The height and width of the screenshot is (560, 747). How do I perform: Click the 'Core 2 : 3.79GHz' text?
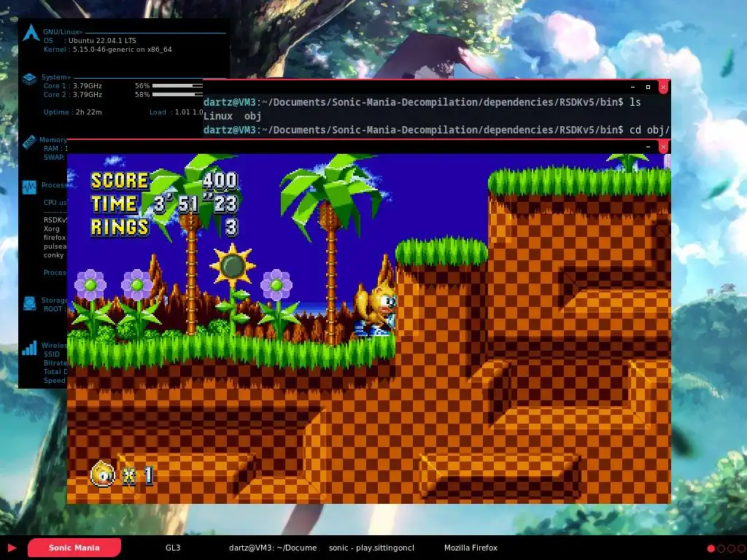click(72, 94)
